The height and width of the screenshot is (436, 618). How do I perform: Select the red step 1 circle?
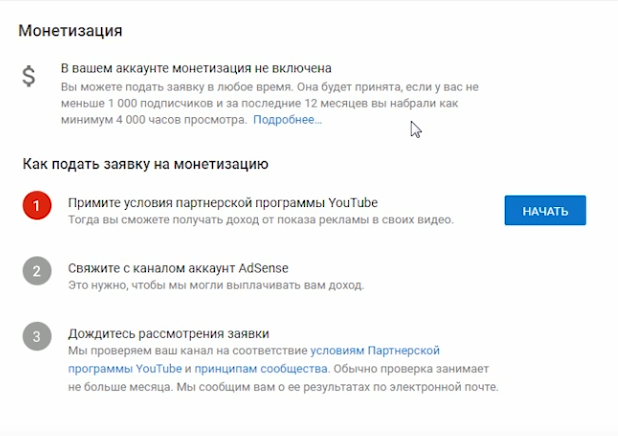click(36, 207)
